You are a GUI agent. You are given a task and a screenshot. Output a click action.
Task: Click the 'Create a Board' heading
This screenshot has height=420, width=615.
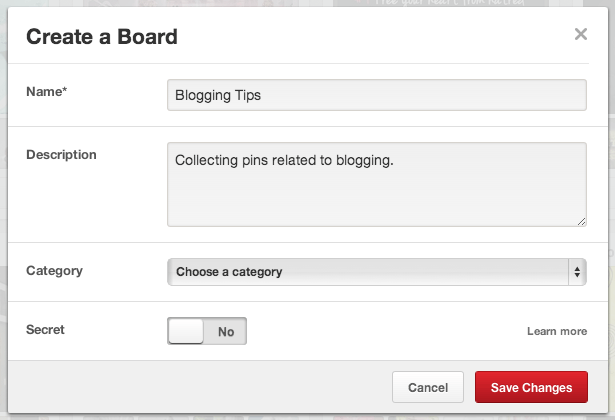[101, 38]
